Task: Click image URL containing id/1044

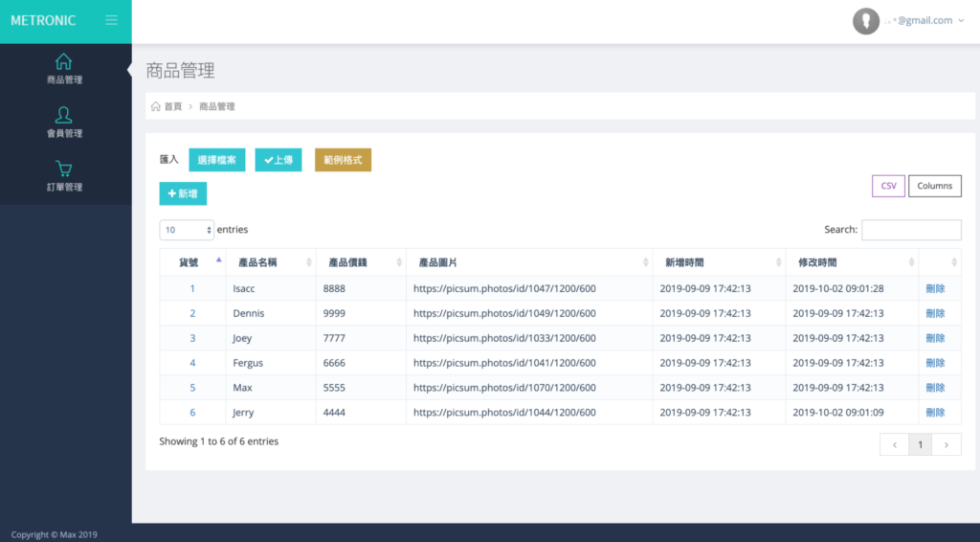Action: coord(504,413)
